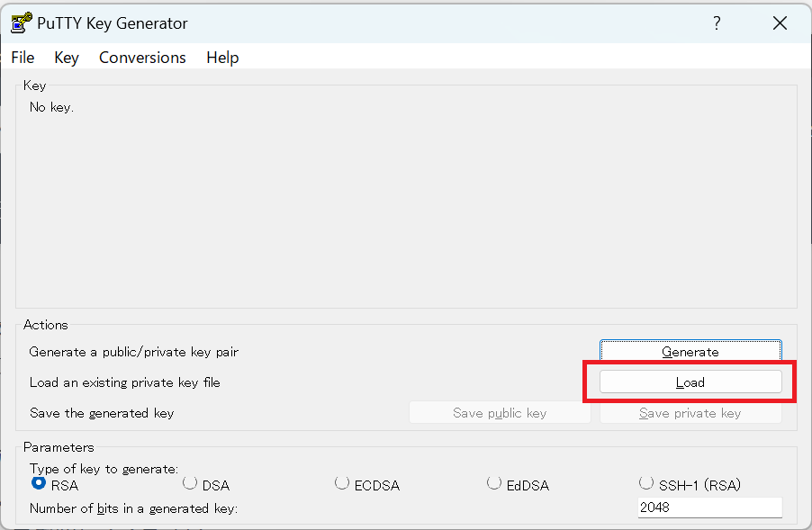Click the Save private key button
This screenshot has height=530, width=812.
[x=690, y=412]
